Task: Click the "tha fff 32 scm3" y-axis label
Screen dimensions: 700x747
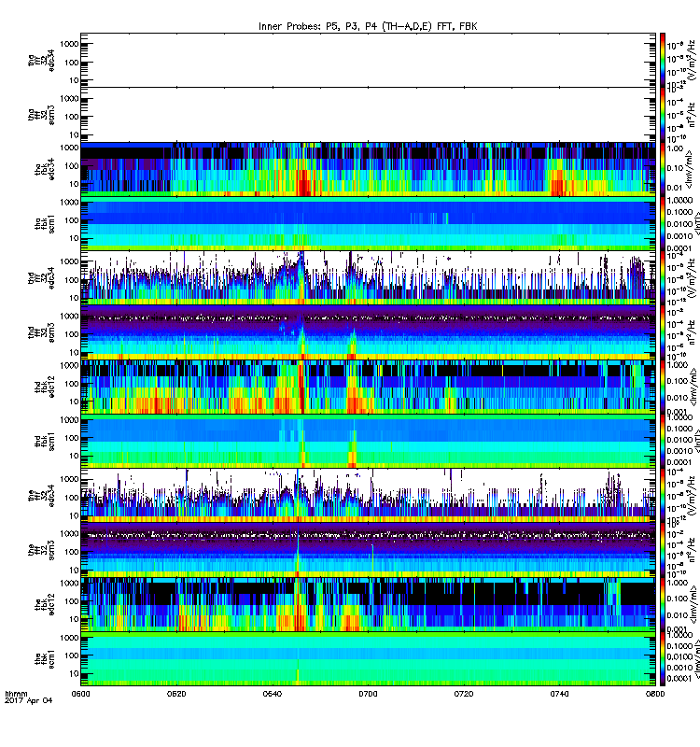Action: pos(41,114)
